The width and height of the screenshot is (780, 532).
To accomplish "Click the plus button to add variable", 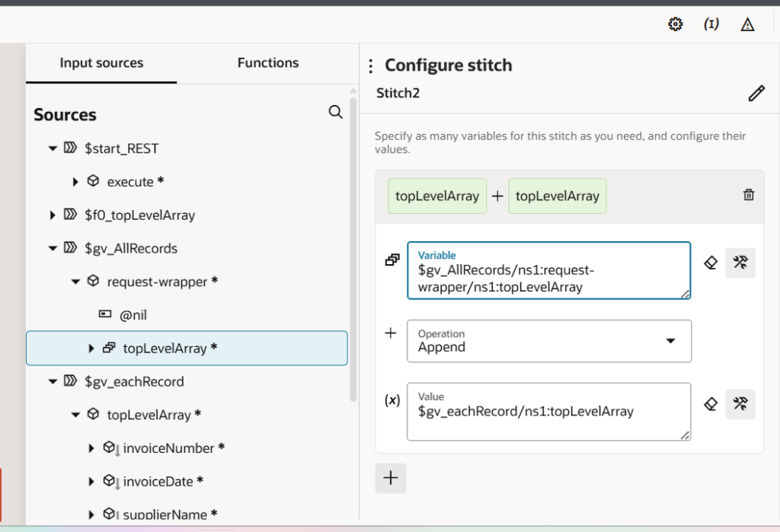I will pos(391,478).
